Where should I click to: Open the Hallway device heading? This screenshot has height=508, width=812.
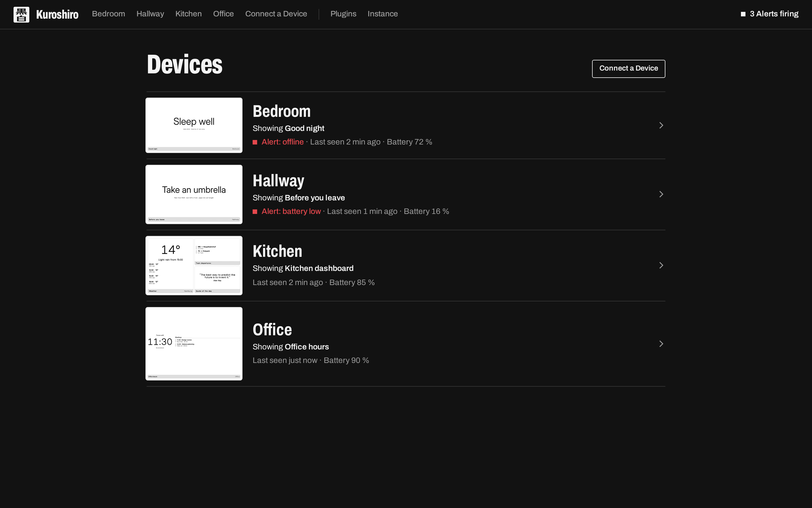pyautogui.click(x=278, y=181)
